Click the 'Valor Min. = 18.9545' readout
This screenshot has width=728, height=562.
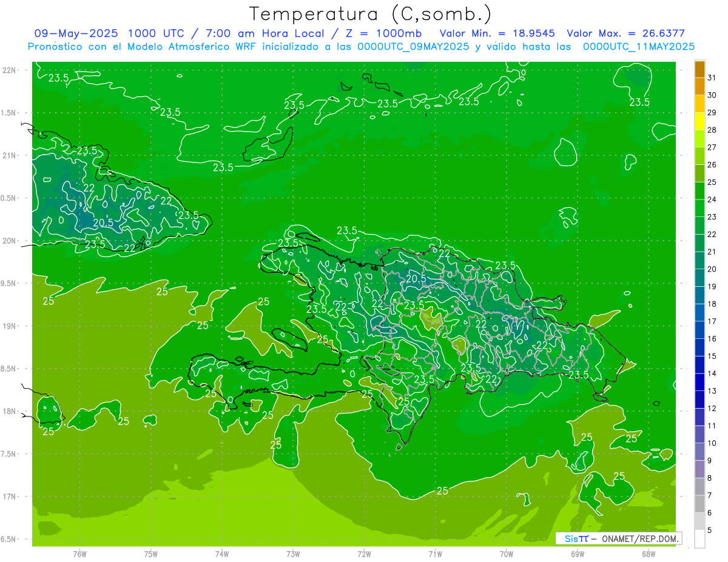(x=497, y=33)
